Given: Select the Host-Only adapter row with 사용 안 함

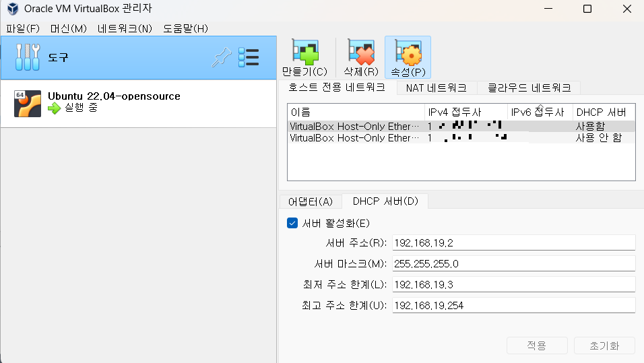Looking at the screenshot, I should click(461, 137).
